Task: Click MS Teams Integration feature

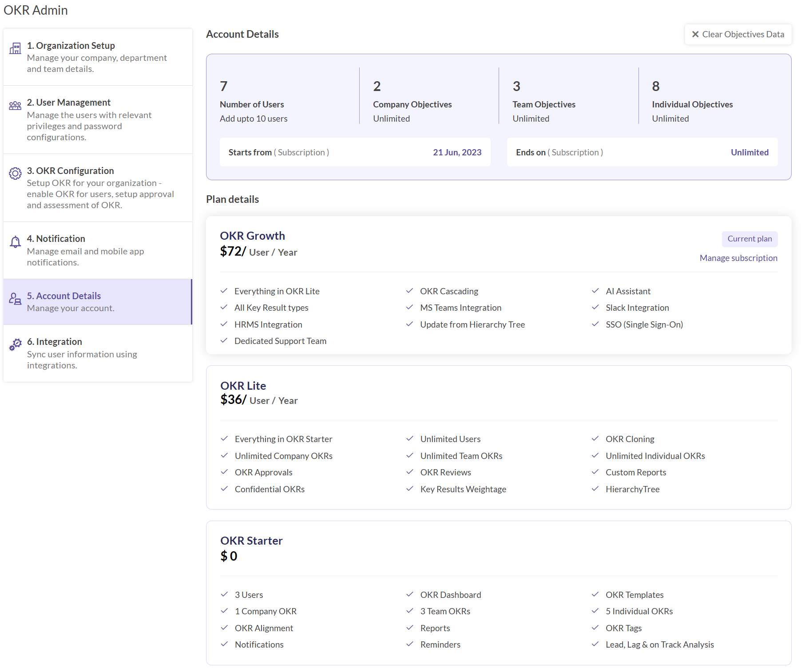Action: [460, 308]
